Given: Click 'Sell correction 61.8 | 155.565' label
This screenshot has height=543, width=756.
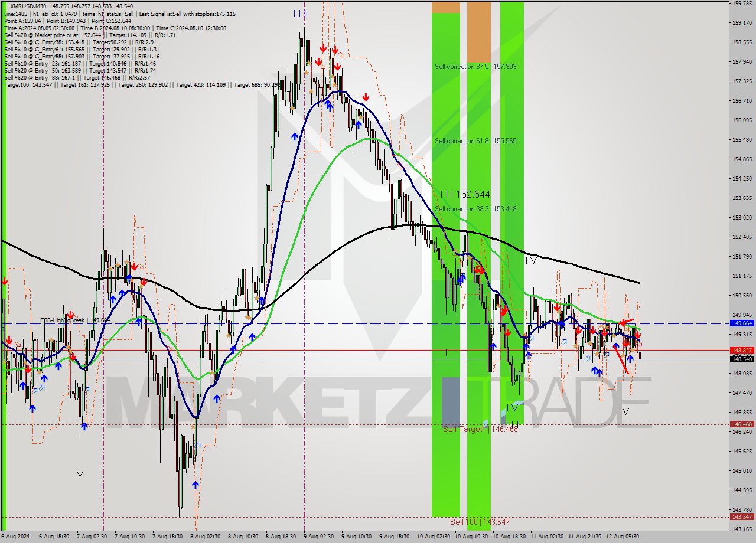Looking at the screenshot, I should coord(475,141).
